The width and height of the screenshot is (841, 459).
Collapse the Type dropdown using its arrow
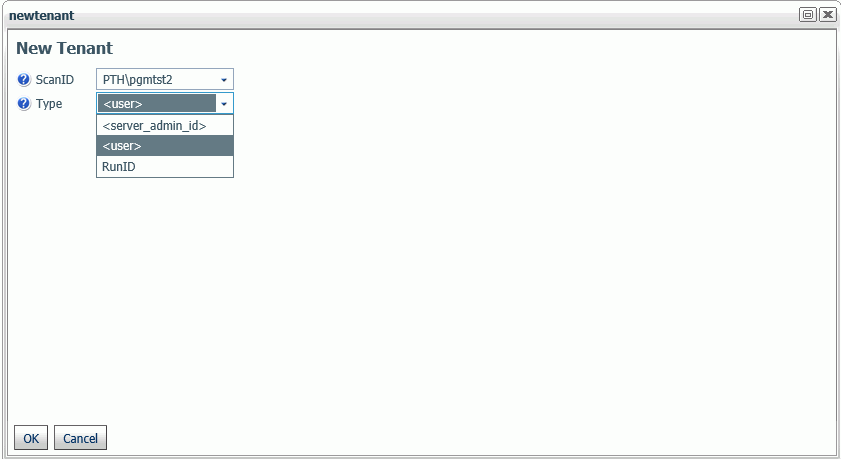click(x=224, y=103)
